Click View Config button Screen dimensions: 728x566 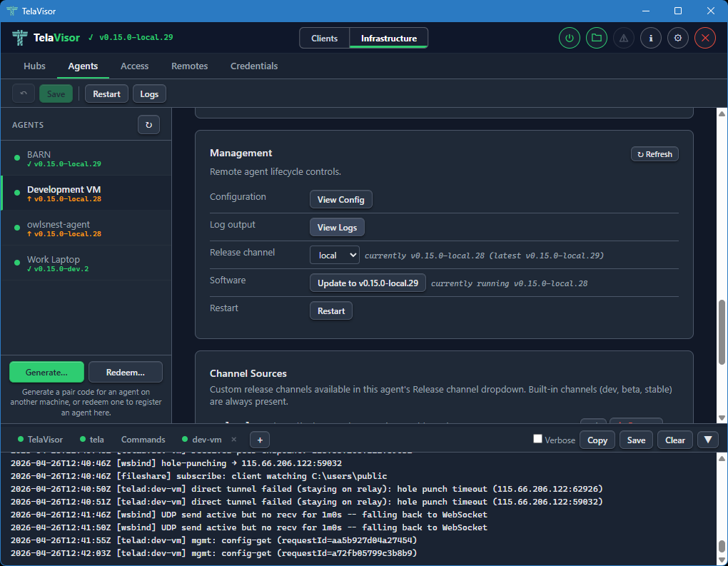tap(340, 199)
